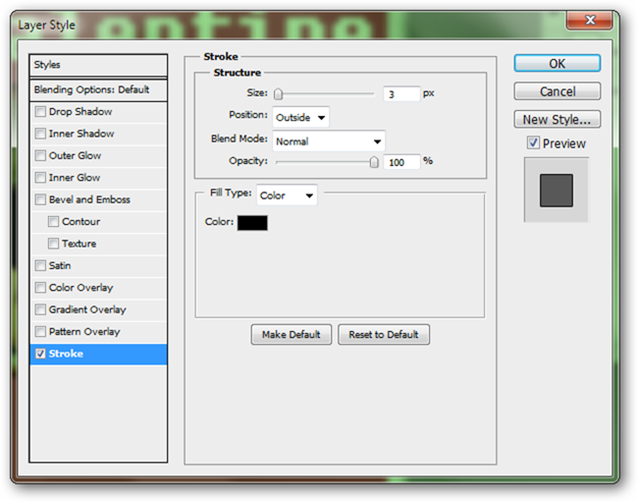Click the Size slider handle
The width and height of the screenshot is (638, 502).
tap(278, 94)
